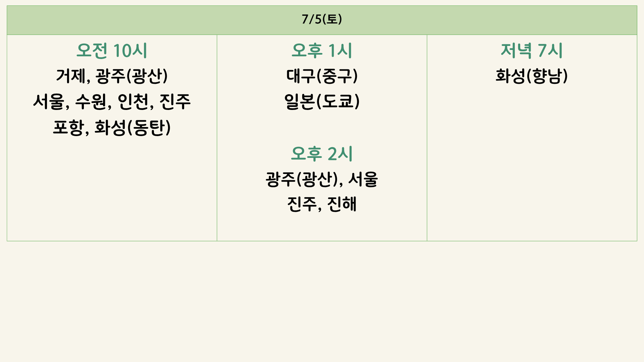
Task: Click the 화성(향남) entry
Action: [532, 76]
